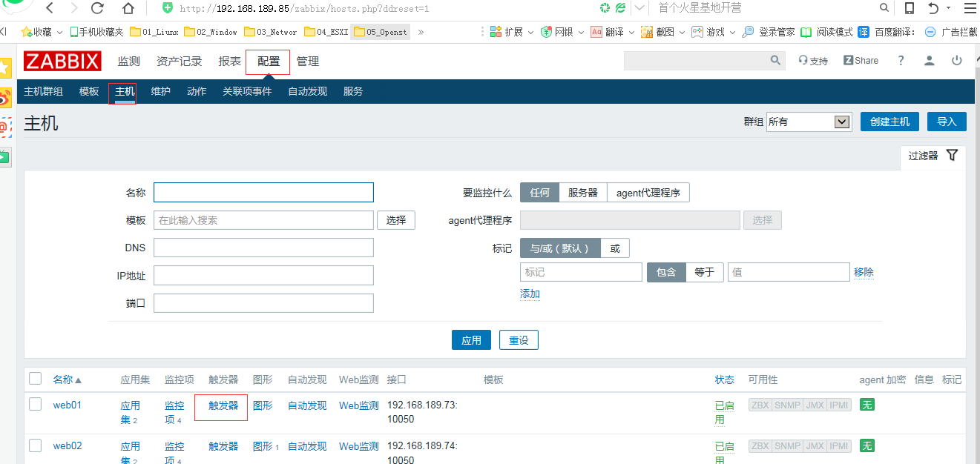
Task: Click the search magnifier icon in Zabbix header
Action: [x=775, y=61]
